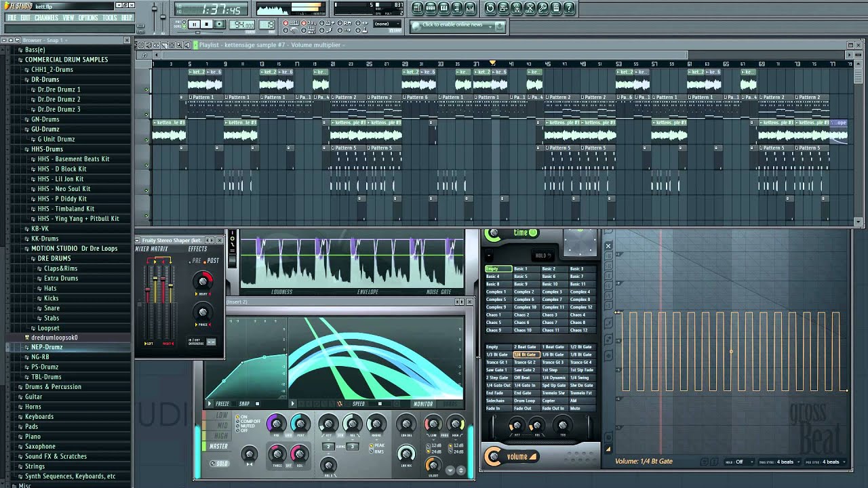
Task: Select PEAK detection mode in Maximus
Action: pos(376,445)
